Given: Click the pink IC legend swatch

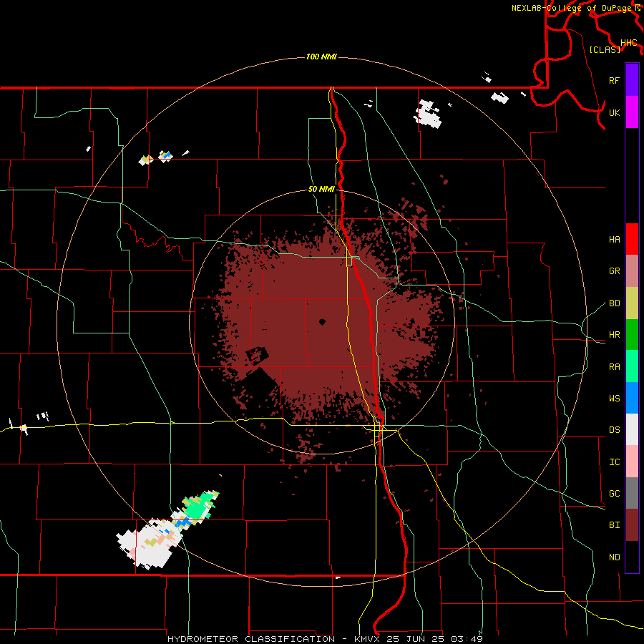Looking at the screenshot, I should 632,462.
